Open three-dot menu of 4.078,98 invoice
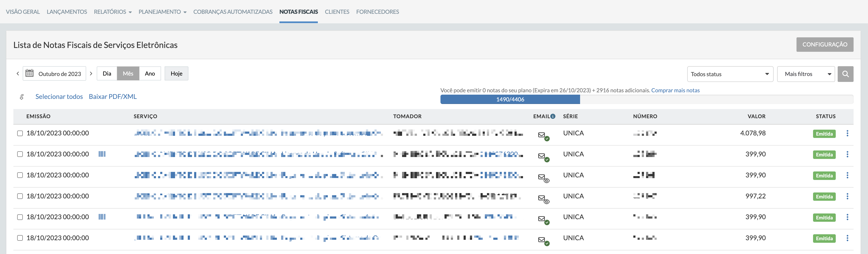 pos(847,133)
